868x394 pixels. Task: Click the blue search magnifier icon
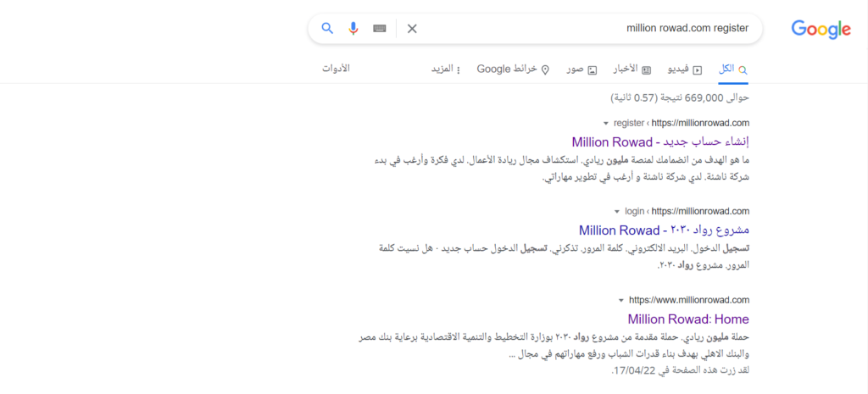point(327,28)
